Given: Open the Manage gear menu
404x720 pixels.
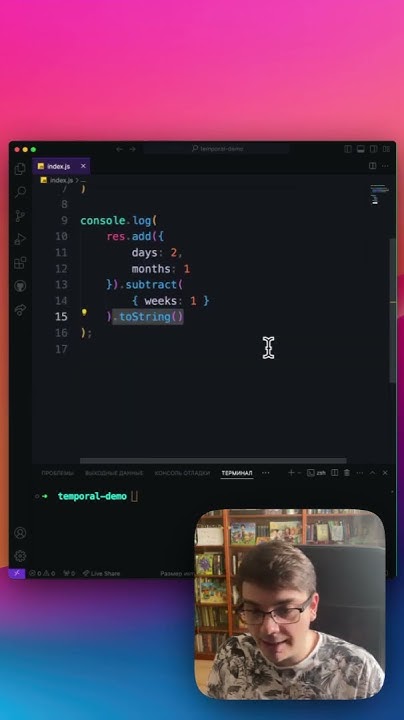Looking at the screenshot, I should click(x=20, y=556).
